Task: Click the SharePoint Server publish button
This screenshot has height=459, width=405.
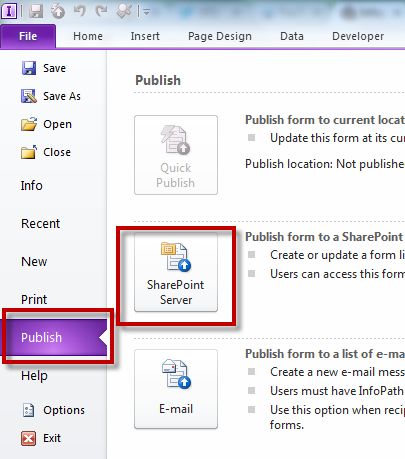Action: pyautogui.click(x=176, y=272)
